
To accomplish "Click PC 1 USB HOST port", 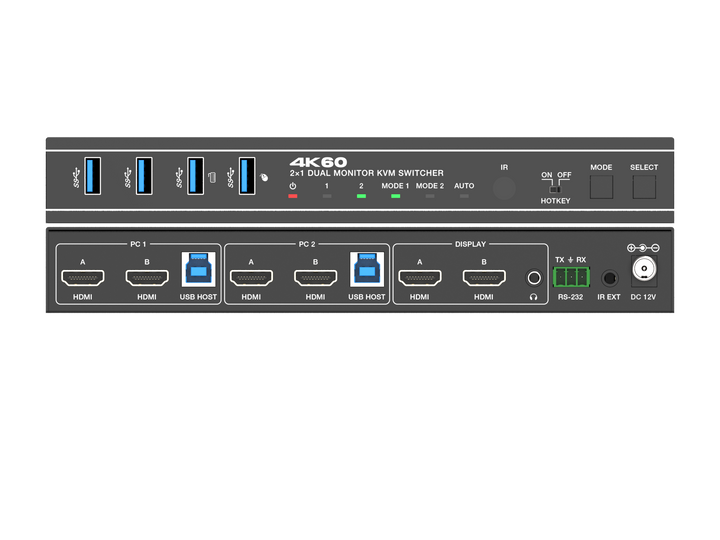I will tap(198, 270).
